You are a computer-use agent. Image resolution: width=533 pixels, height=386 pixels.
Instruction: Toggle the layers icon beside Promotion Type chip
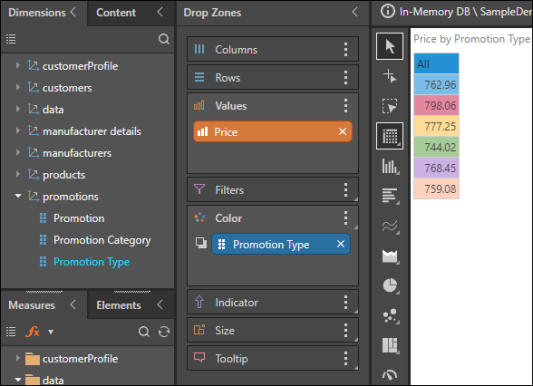pyautogui.click(x=201, y=243)
